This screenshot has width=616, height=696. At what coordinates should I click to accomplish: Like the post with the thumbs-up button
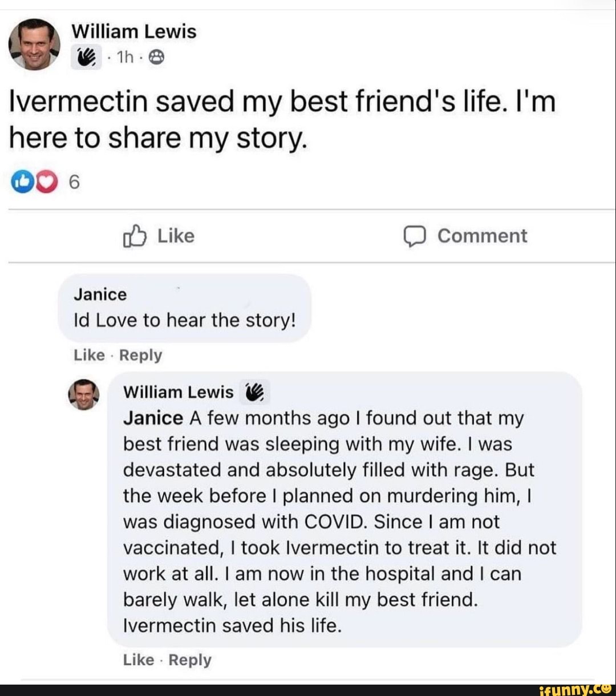(159, 236)
